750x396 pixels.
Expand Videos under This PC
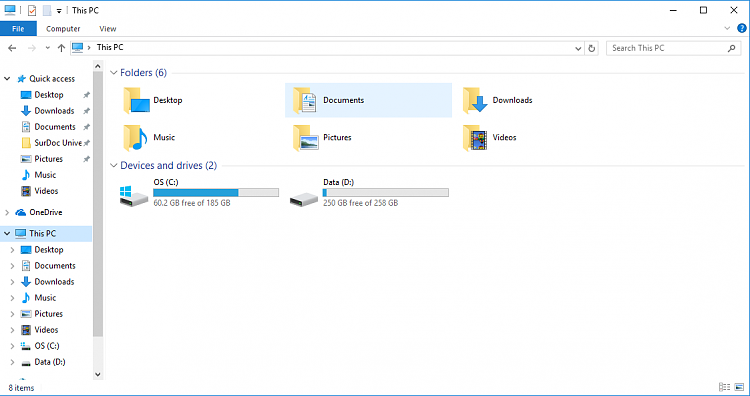(x=12, y=330)
